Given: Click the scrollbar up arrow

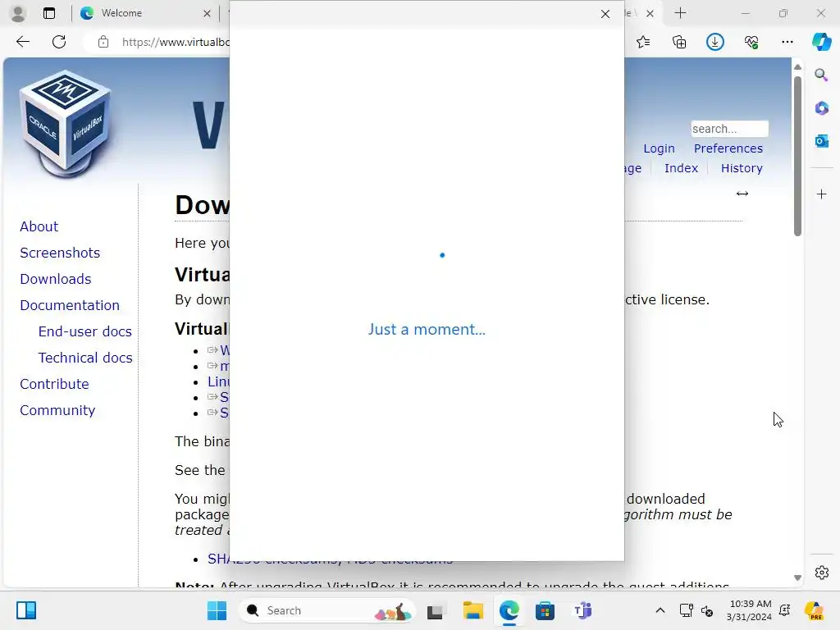Looking at the screenshot, I should point(797,67).
